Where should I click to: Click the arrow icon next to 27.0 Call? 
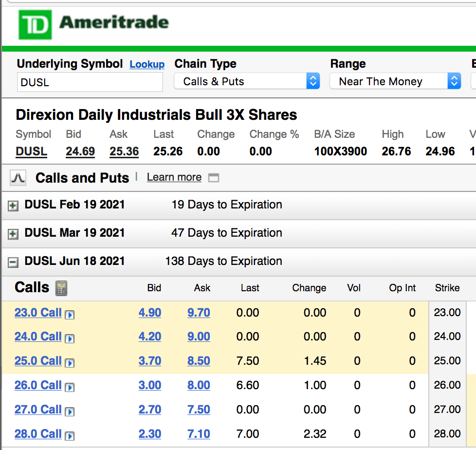coord(70,412)
